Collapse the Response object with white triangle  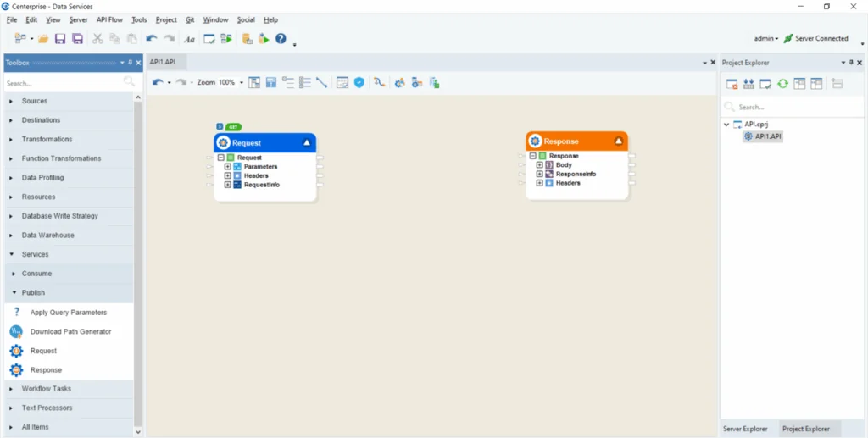tap(618, 141)
